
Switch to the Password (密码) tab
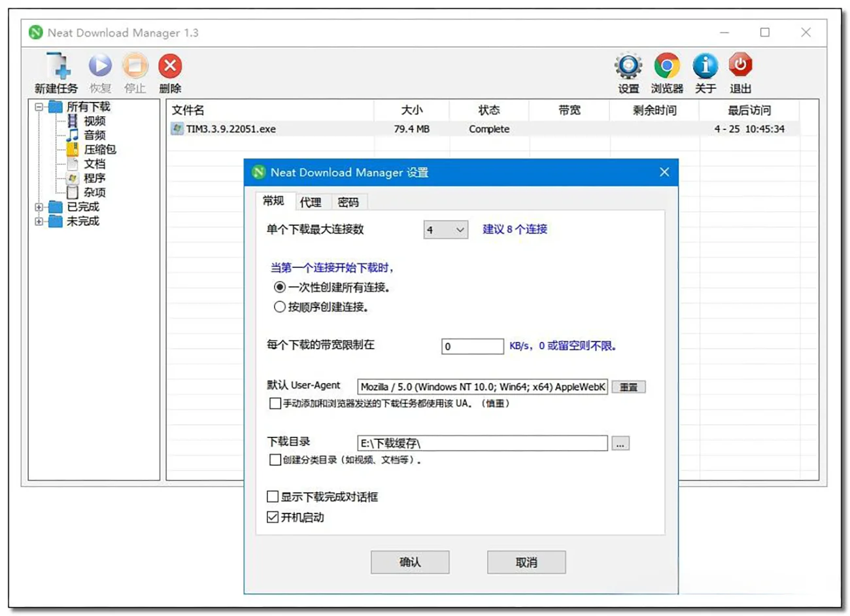pos(348,202)
